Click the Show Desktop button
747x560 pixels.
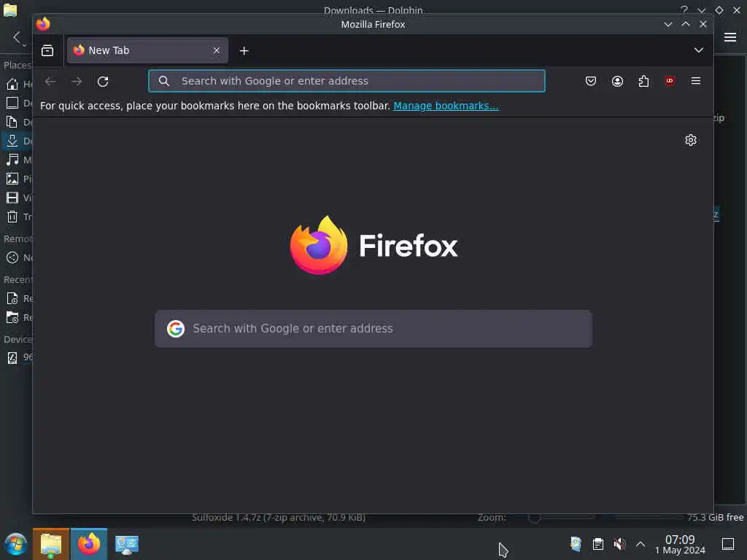pyautogui.click(x=728, y=544)
